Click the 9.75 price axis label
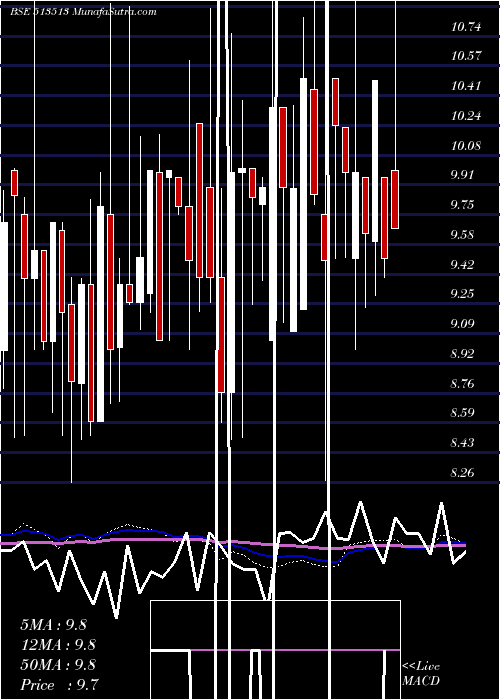This screenshot has width=500, height=700. coord(462,205)
